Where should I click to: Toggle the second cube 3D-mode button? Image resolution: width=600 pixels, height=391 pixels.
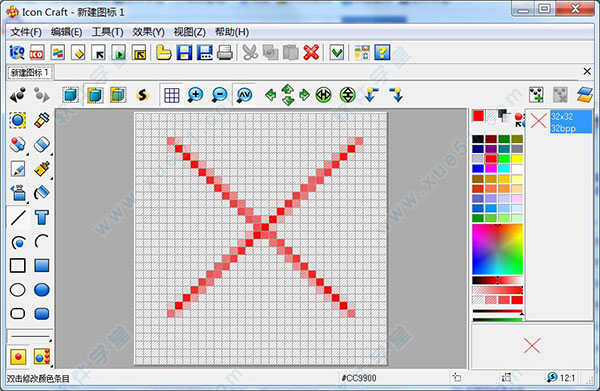click(x=95, y=94)
